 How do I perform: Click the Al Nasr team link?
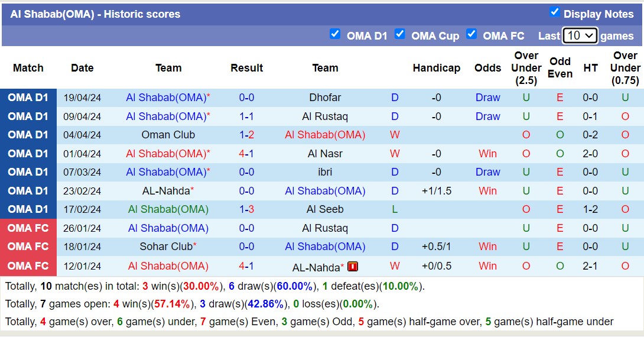[325, 154]
